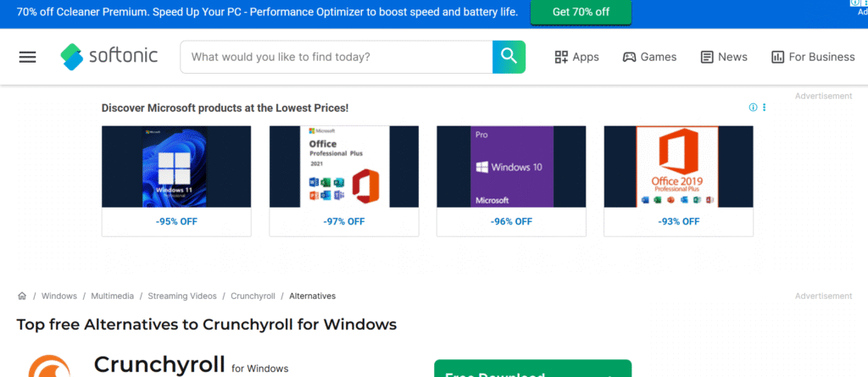Screen dimensions: 868x377
Task: Open the Office Professional Plus 2021 ad
Action: click(x=343, y=167)
